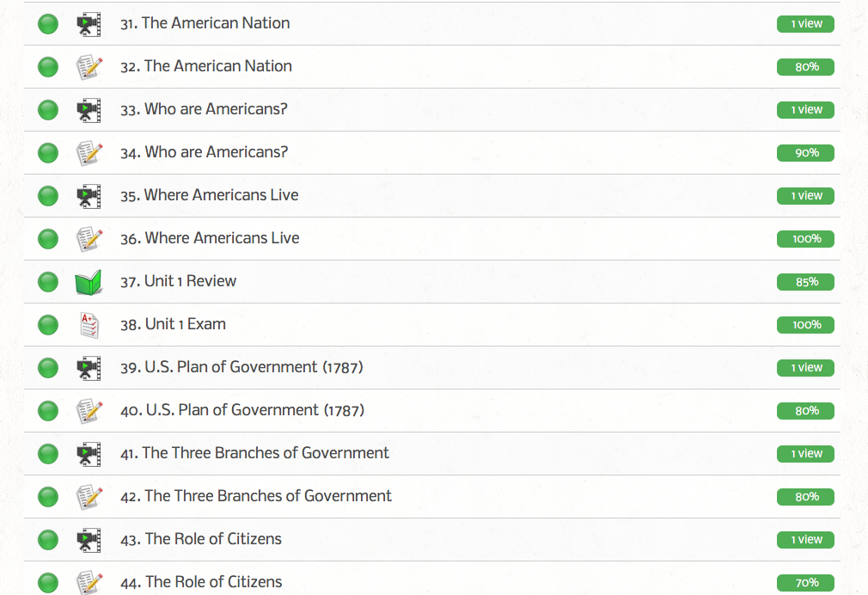The image size is (868, 595).
Task: Click video icon for lesson 31 American Nation
Action: tap(89, 24)
